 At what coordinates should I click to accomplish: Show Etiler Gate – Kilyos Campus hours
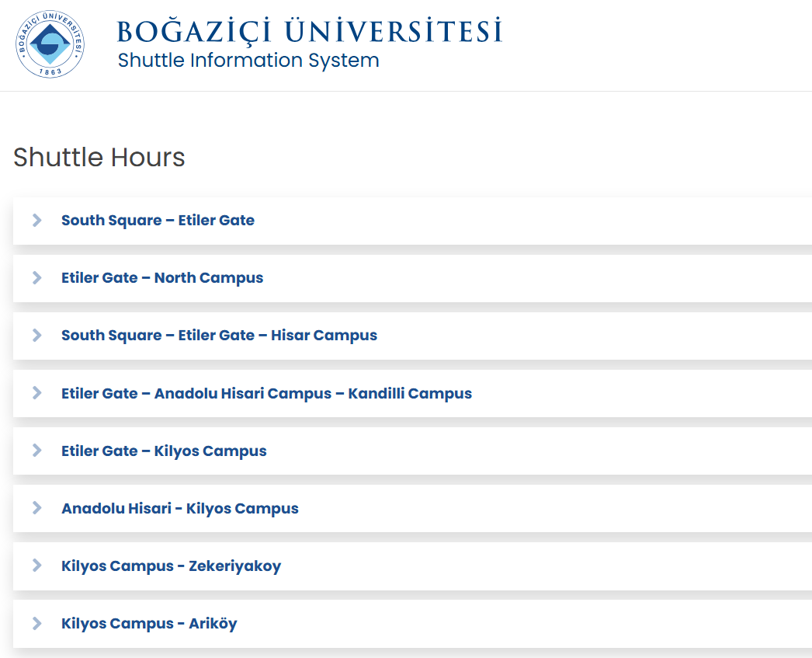[x=164, y=451]
